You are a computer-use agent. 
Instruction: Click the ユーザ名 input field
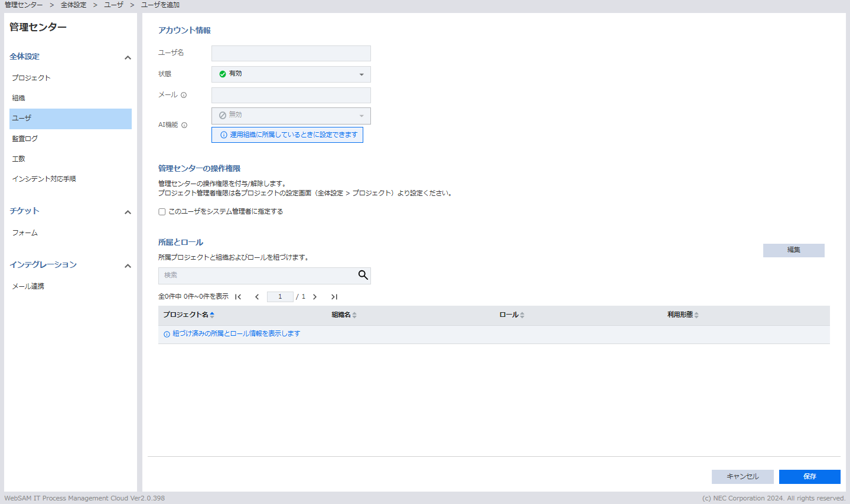(291, 53)
